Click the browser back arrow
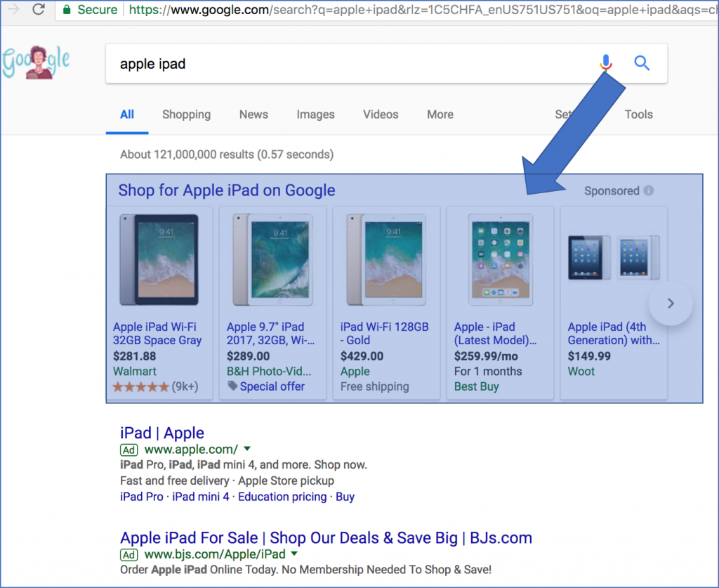 14,10
